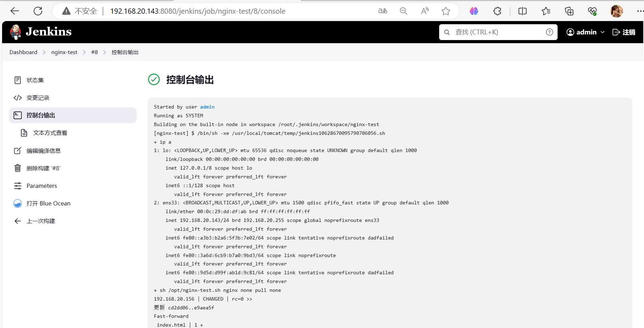Click the 控制台输出 page heading
Screen dimensions: 644x328
point(190,80)
